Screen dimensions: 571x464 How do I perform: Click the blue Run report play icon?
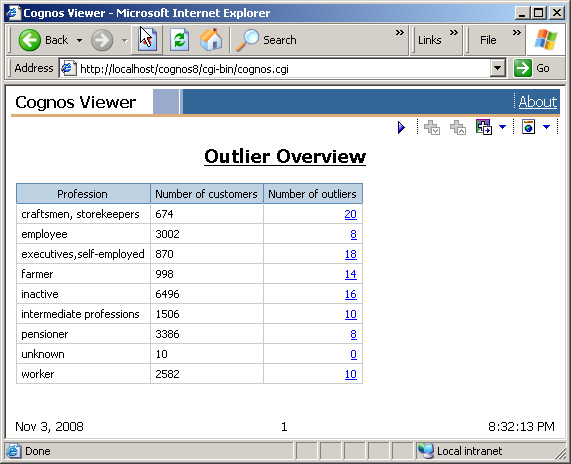[x=401, y=127]
